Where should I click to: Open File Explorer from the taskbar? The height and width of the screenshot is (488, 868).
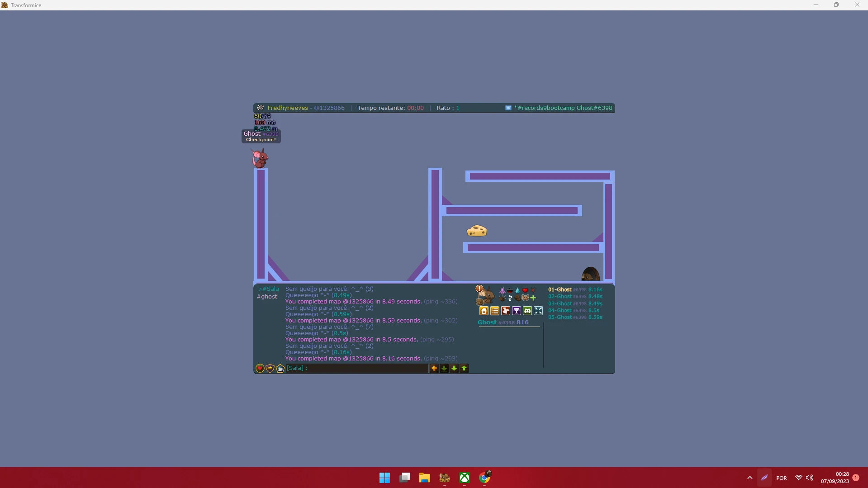click(x=424, y=478)
